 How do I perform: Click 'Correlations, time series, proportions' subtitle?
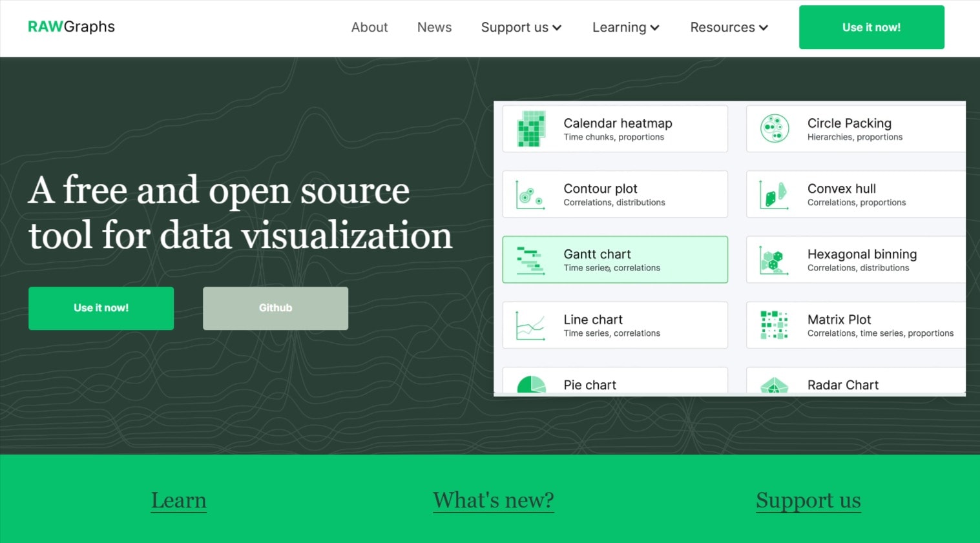(x=881, y=333)
